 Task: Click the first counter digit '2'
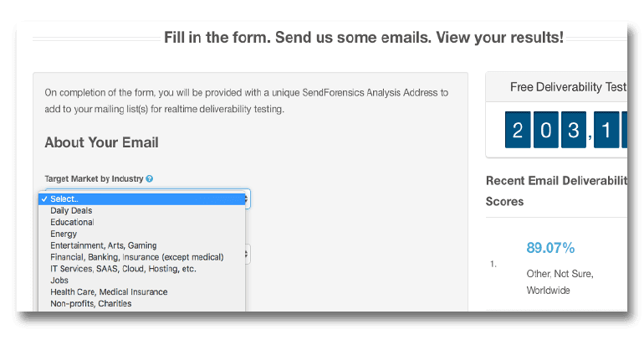click(518, 130)
